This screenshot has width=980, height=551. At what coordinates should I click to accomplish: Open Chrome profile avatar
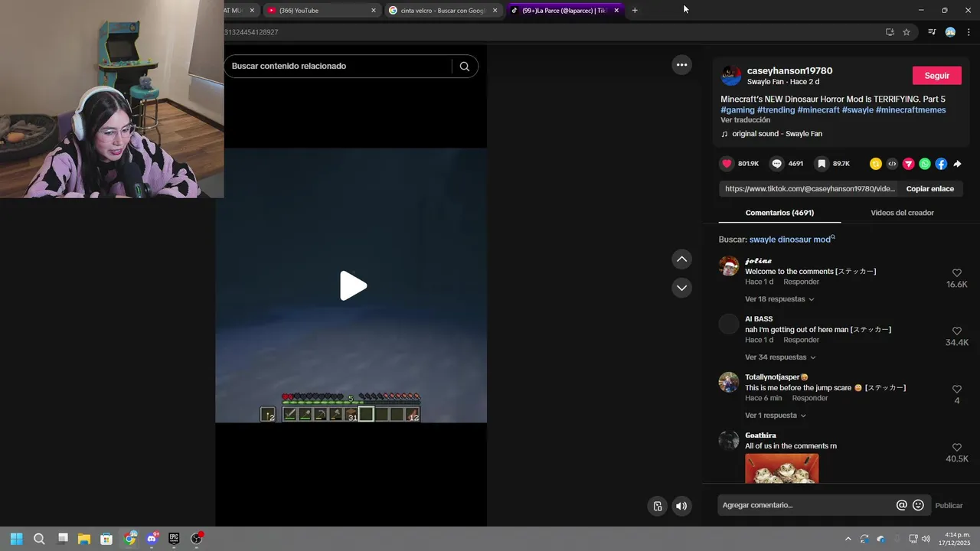click(x=950, y=32)
